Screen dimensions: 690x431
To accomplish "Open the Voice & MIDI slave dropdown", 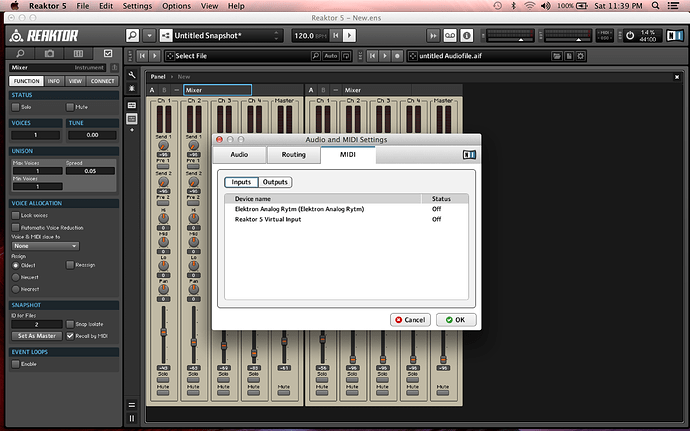I will click(45, 245).
